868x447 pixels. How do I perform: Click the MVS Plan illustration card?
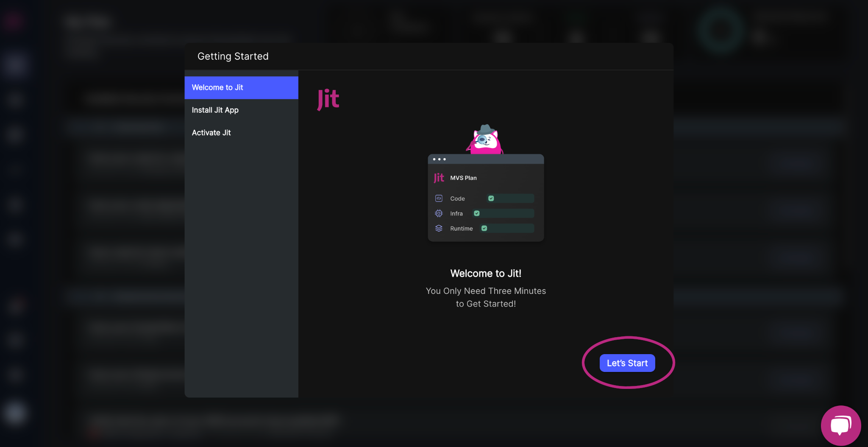point(486,198)
